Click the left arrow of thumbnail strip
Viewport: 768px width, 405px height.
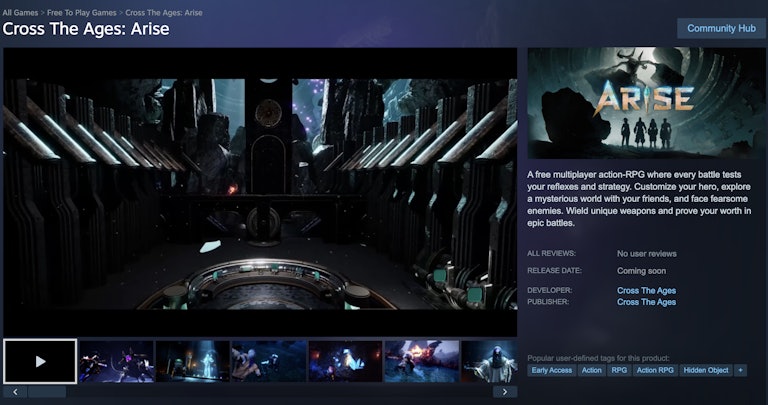[x=15, y=392]
